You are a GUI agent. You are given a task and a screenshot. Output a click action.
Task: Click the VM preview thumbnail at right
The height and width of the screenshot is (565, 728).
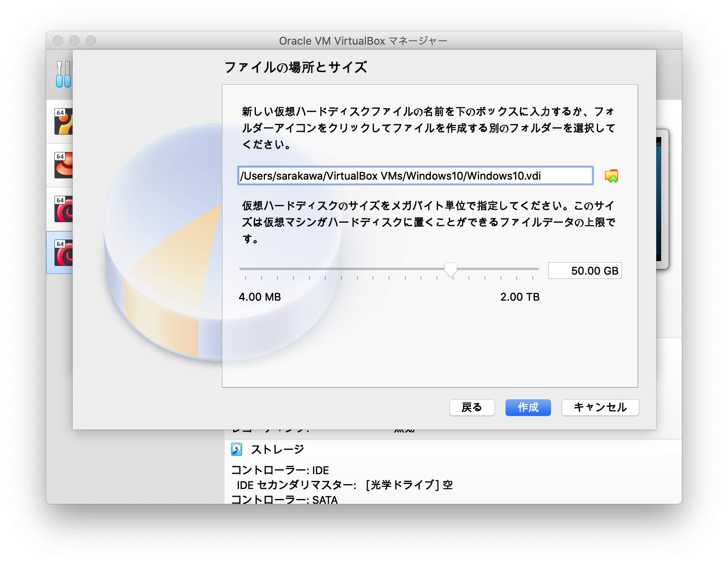pyautogui.click(x=662, y=199)
